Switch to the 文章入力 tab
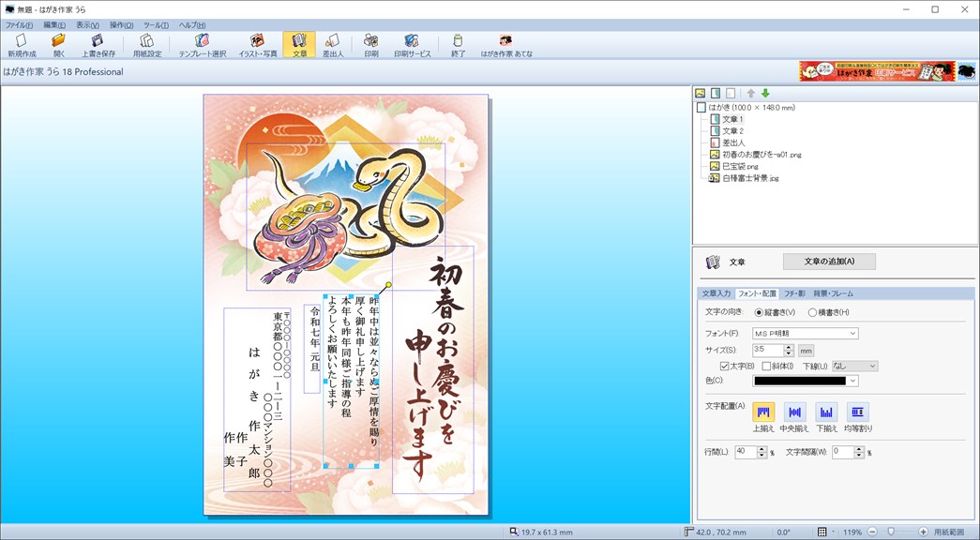 (x=716, y=293)
